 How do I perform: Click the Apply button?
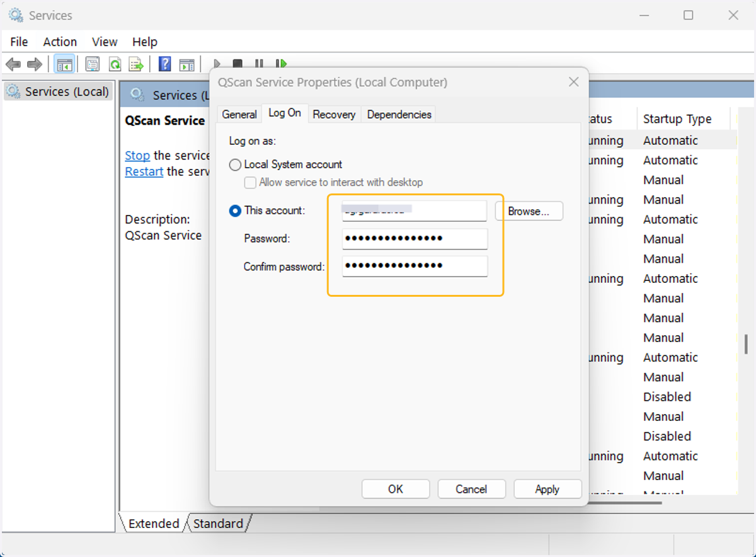(547, 489)
